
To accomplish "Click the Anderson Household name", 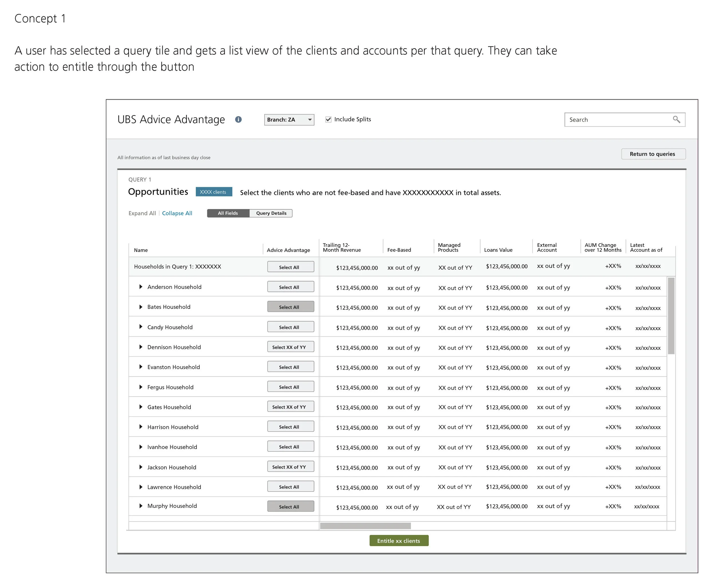I will [x=174, y=287].
